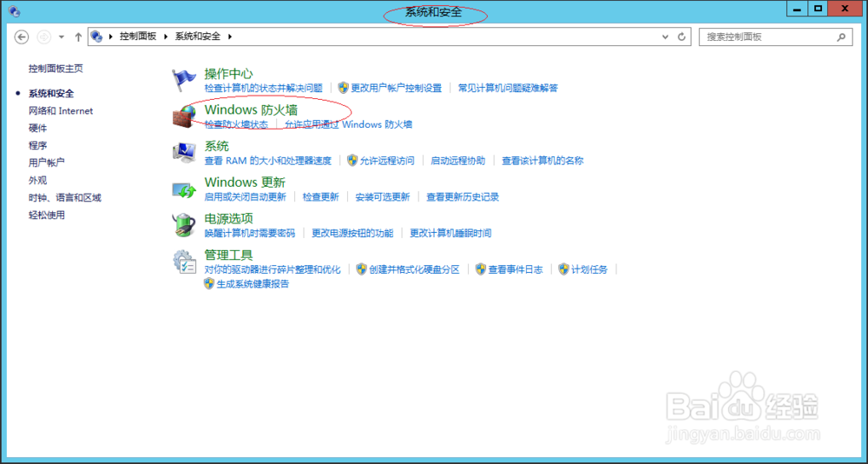
Task: Click 唤醒计算机时需要密码 link
Action: point(250,233)
